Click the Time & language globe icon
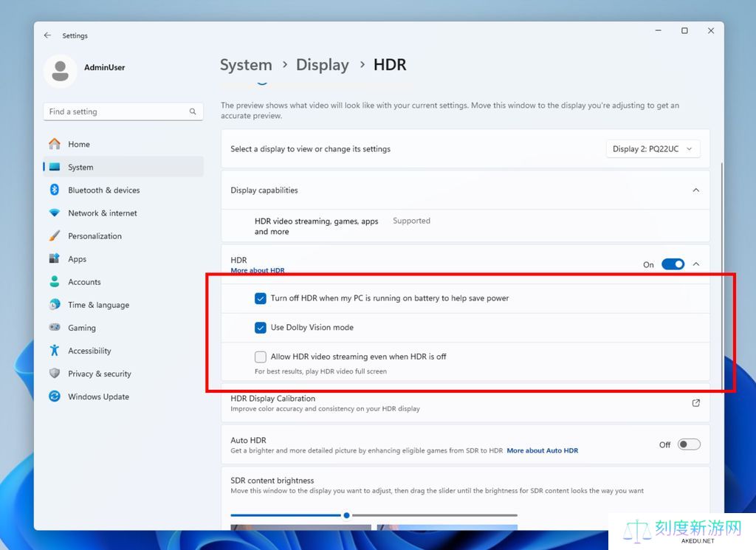Image resolution: width=756 pixels, height=550 pixels. pos(55,304)
